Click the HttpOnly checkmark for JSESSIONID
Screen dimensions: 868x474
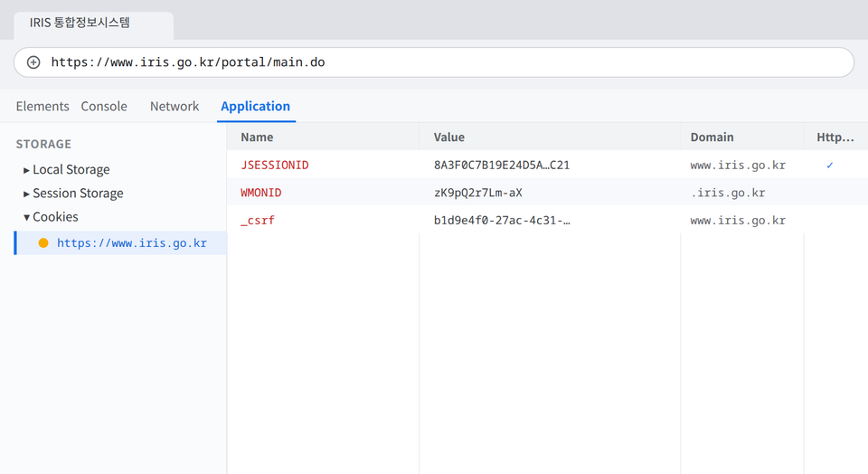830,165
